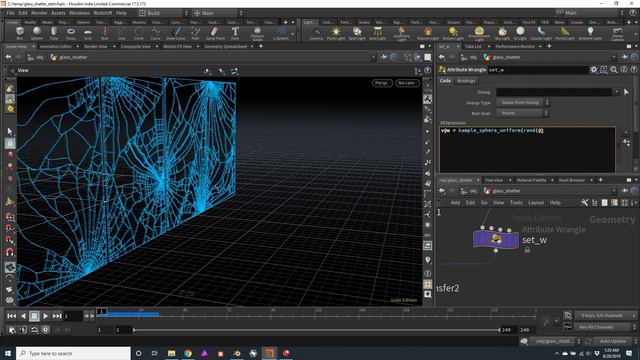The image size is (640, 360).
Task: Open the Build desktop dropdown
Action: click(163, 13)
